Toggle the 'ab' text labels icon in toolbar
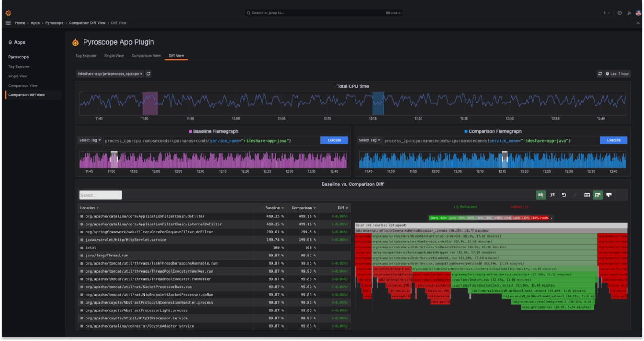The image size is (644, 341). click(x=541, y=195)
